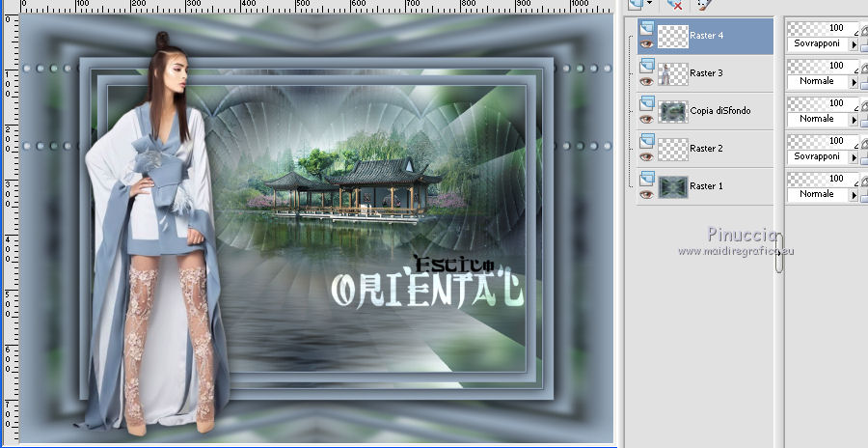
Task: Hide the Raster 1 layer
Action: [x=646, y=195]
